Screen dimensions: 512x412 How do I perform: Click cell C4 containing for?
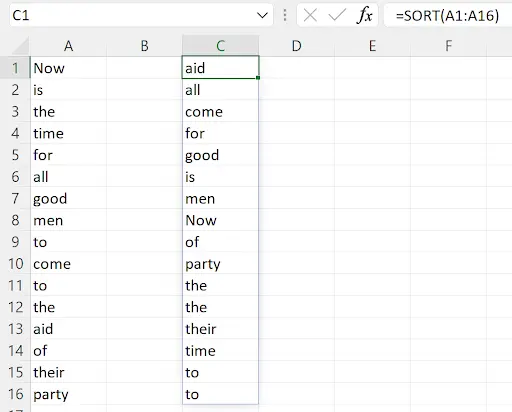click(220, 133)
